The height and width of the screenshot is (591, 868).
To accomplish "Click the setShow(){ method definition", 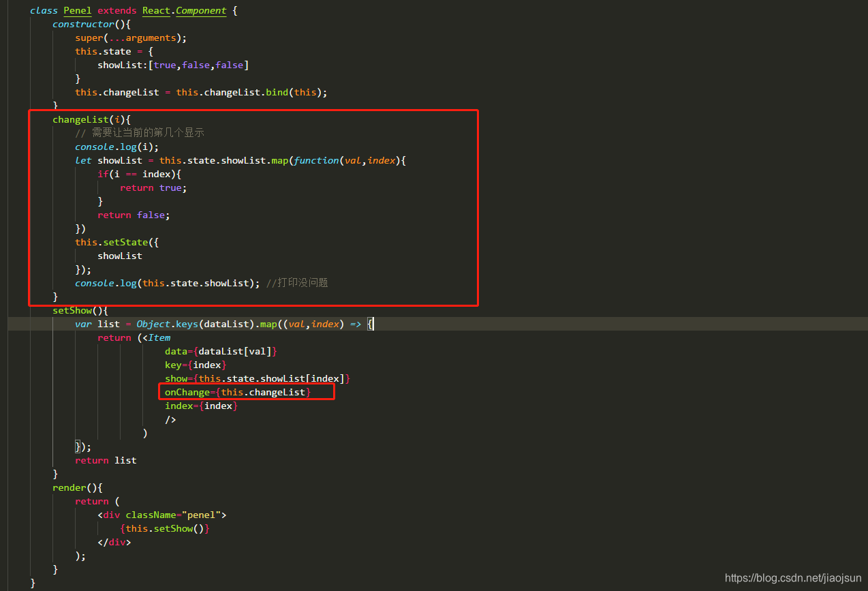I will 80,311.
